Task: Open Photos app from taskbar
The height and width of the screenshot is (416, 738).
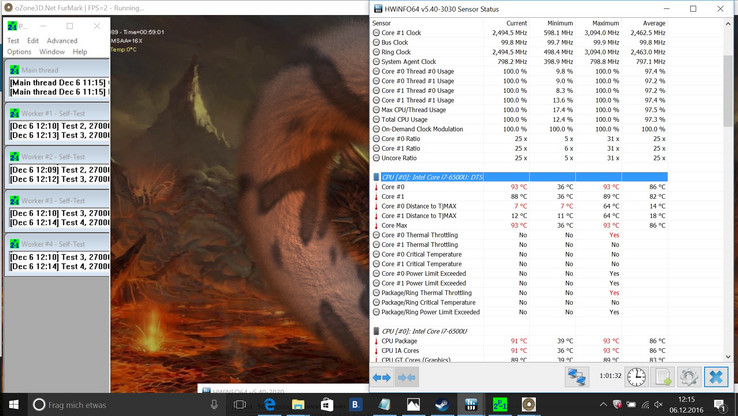Action: click(x=413, y=405)
